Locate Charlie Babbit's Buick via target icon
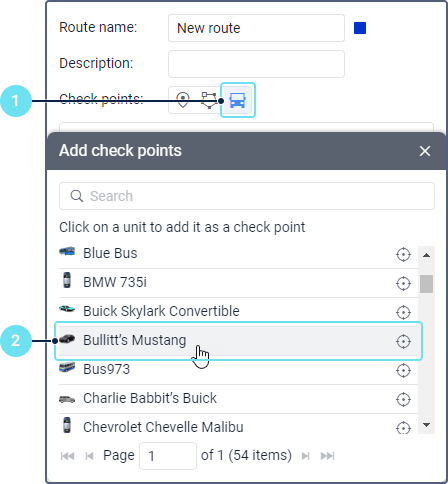448x484 pixels. click(x=403, y=400)
